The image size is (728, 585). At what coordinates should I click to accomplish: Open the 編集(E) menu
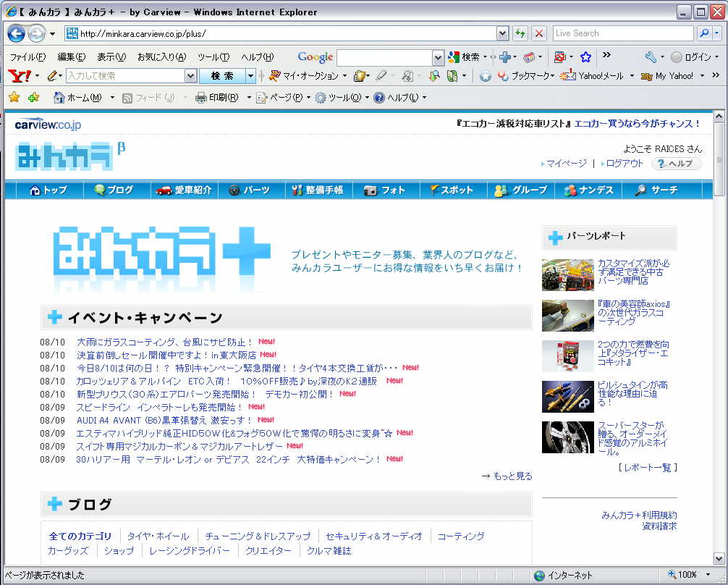[72, 57]
